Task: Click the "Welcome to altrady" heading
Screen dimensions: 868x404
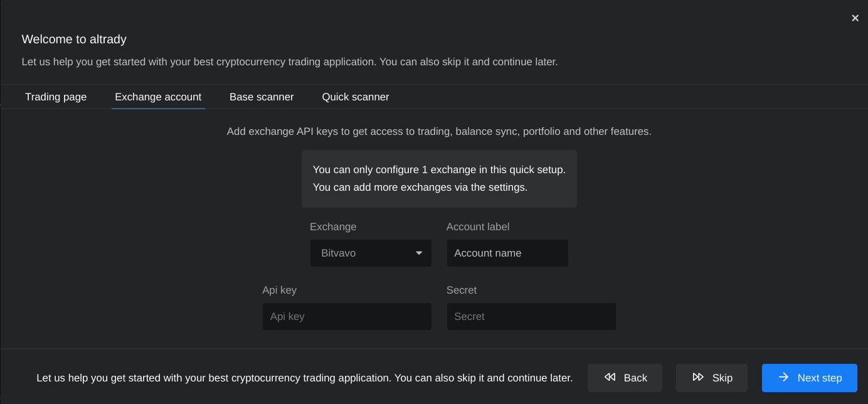Action: point(74,40)
